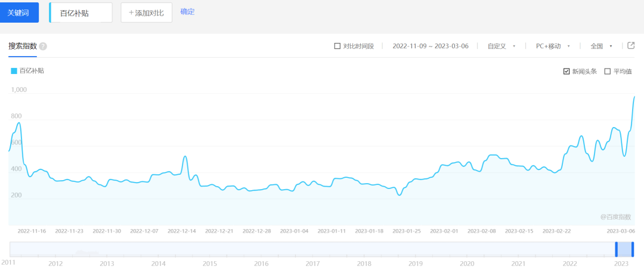Click the 确定 confirm link
This screenshot has width=644, height=269.
(187, 12)
